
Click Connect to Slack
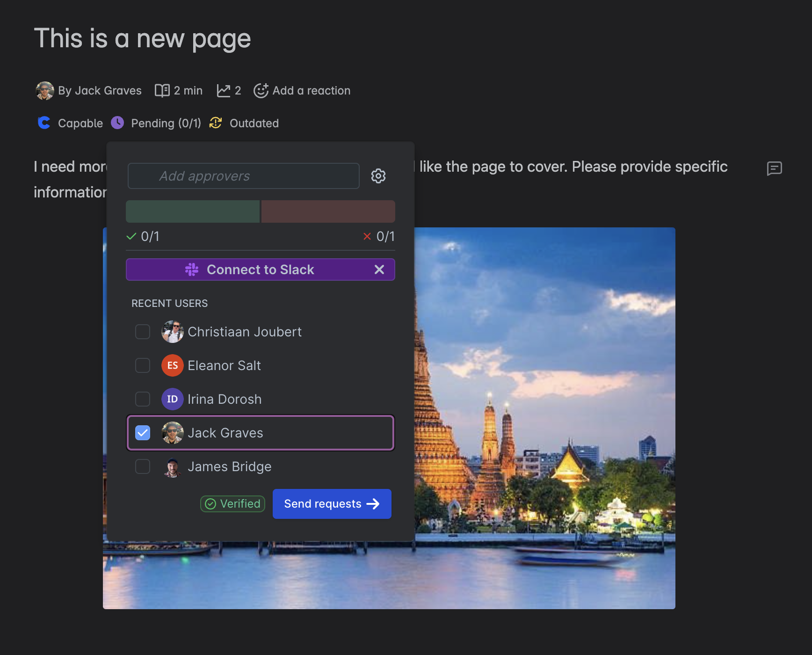coord(253,269)
